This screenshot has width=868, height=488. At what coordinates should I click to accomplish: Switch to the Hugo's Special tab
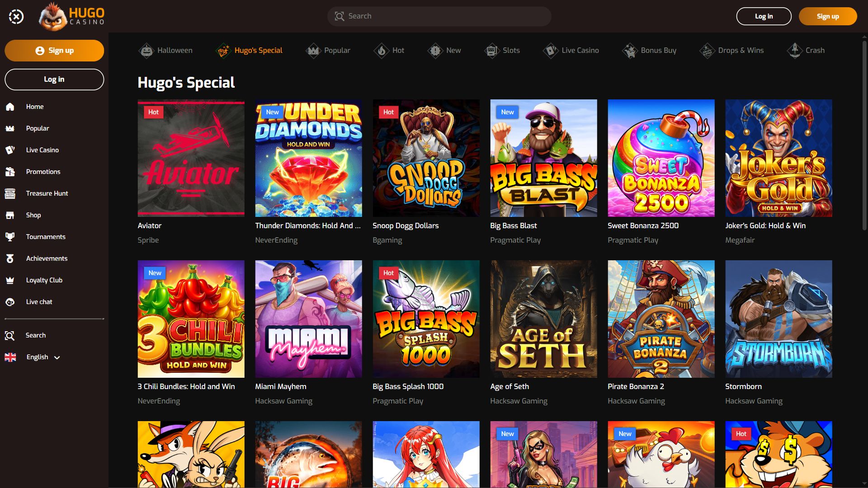tap(249, 51)
